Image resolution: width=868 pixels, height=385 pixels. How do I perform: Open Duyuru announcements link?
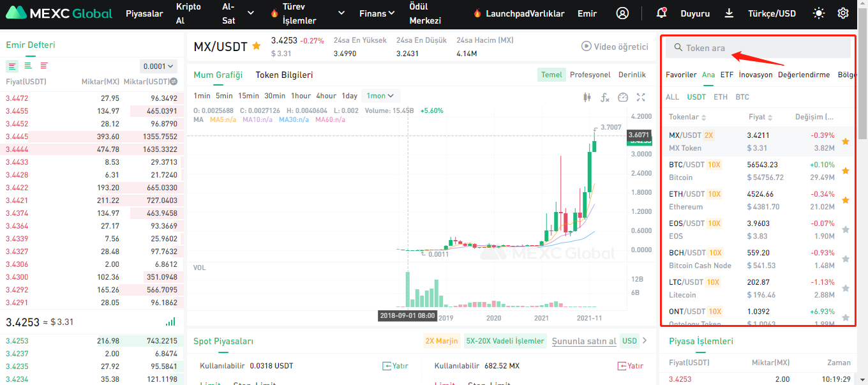695,13
